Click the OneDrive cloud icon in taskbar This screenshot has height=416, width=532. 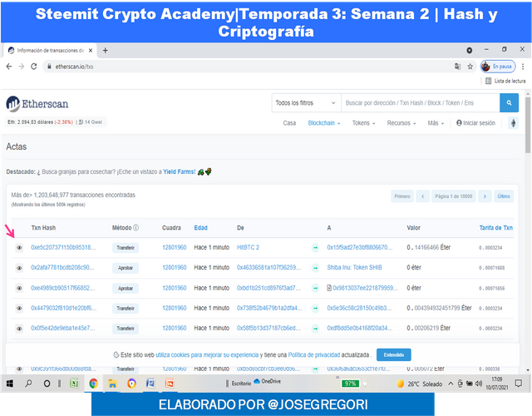pos(257,381)
